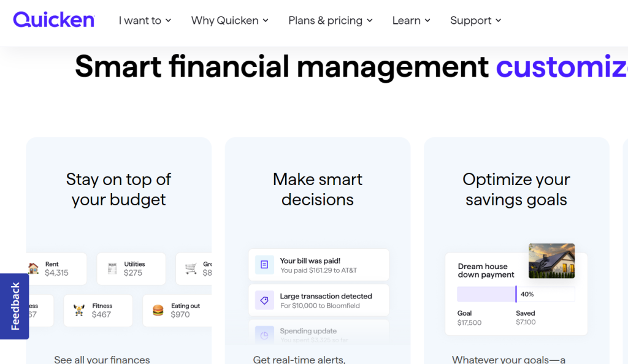Click the Utilities receipt icon

coord(112,268)
